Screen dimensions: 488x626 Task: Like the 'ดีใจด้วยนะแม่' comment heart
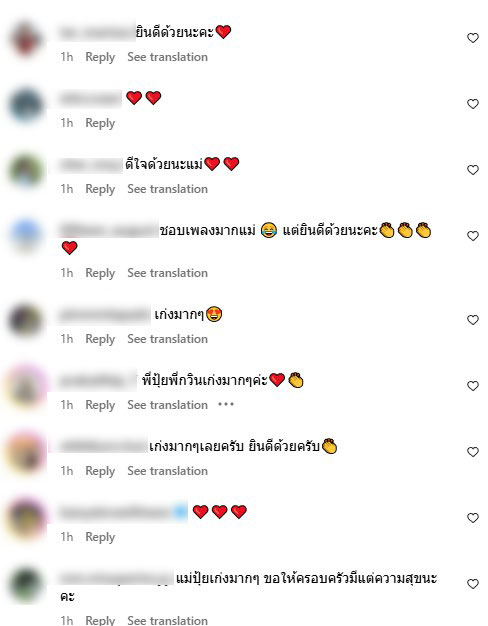(473, 170)
